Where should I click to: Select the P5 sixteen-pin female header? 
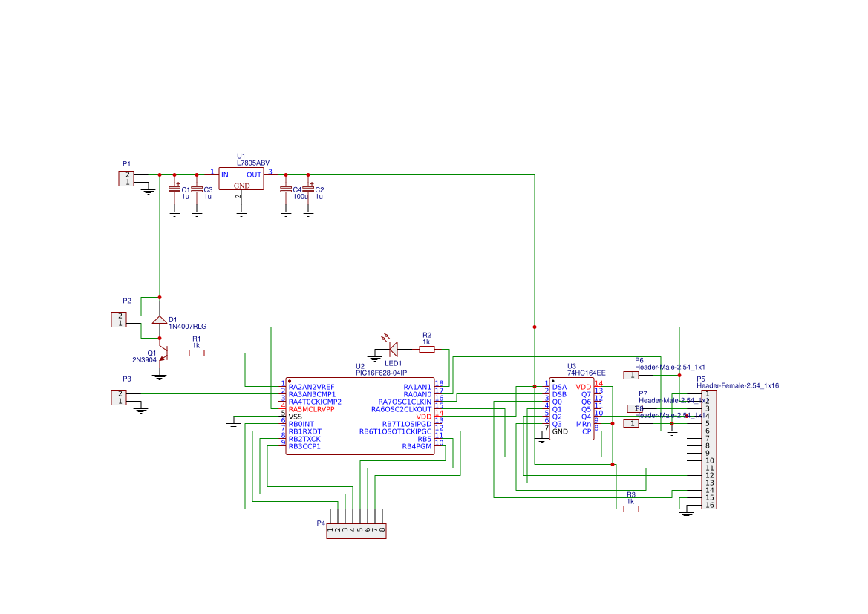pos(709,450)
